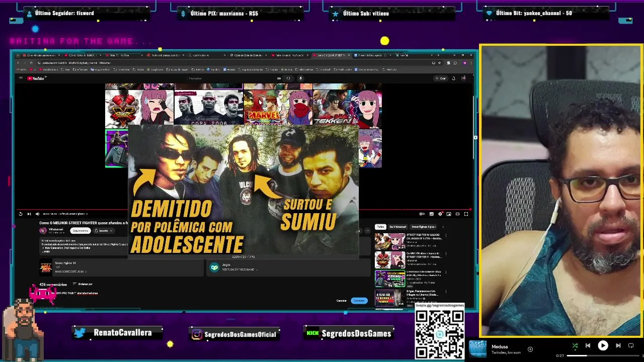644x362 pixels.
Task: Toggle autoplay switch in the video player
Action: pyautogui.click(x=423, y=214)
